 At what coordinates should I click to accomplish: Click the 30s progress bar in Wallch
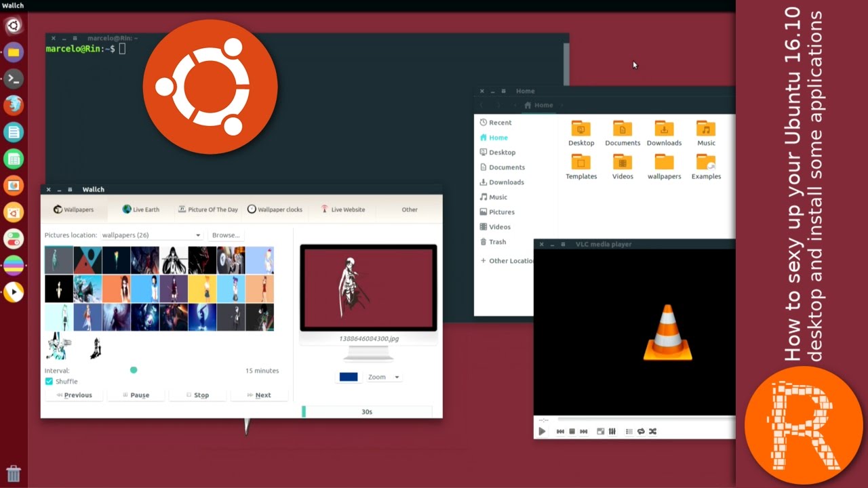(367, 411)
